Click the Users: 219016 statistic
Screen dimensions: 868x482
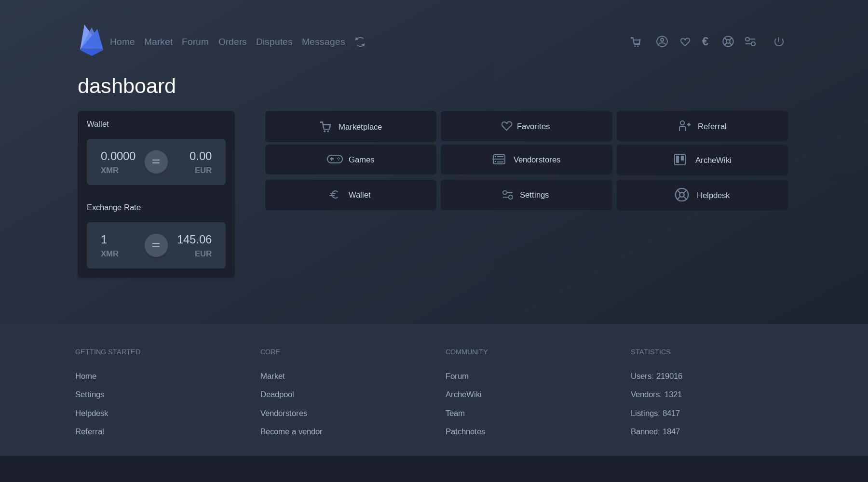point(656,376)
